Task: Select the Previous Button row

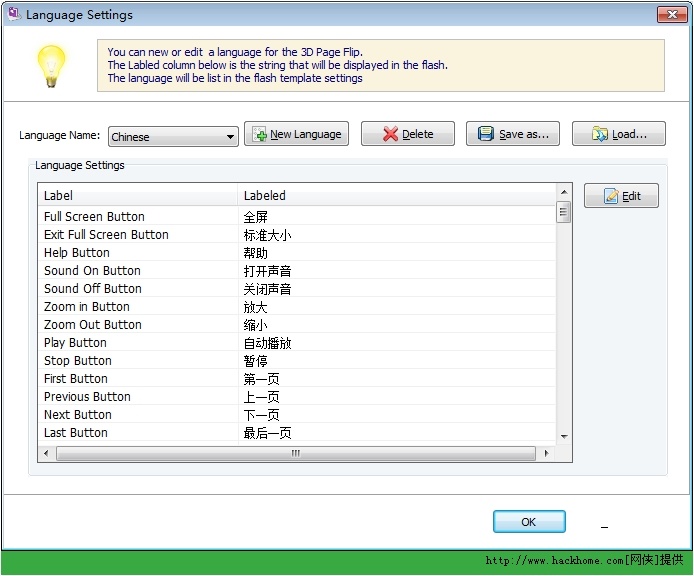Action: [x=297, y=397]
